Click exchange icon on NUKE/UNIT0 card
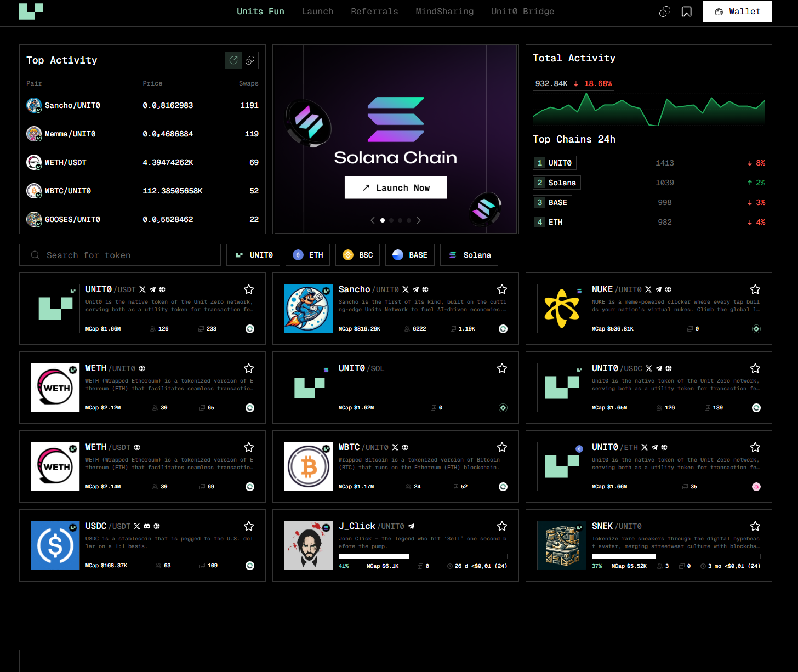 [x=756, y=329]
